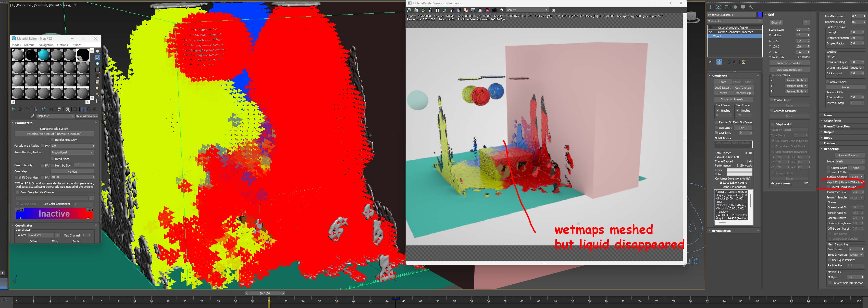Click the Start simulation button
Viewport: 868px width, 308px height.
click(x=722, y=82)
